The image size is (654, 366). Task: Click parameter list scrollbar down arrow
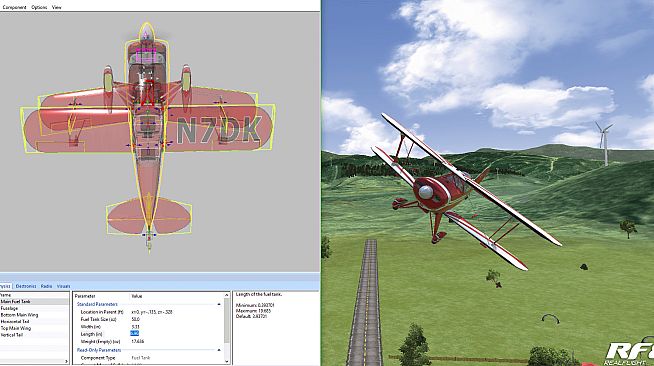point(227,361)
